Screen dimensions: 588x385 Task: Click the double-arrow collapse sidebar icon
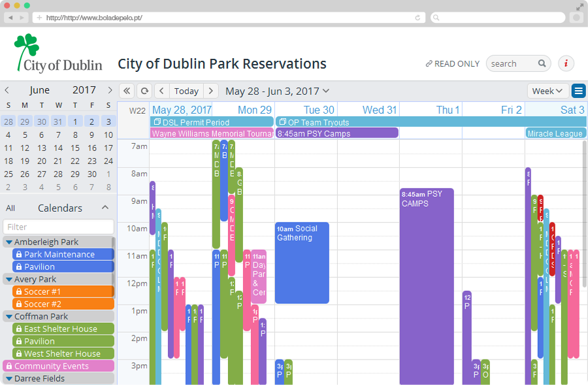127,91
